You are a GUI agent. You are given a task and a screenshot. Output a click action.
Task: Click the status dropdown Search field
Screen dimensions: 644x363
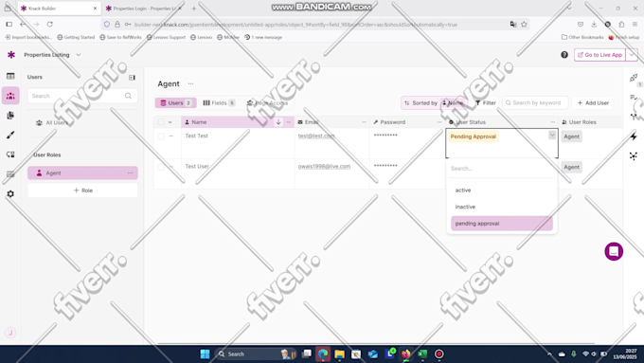[502, 168]
